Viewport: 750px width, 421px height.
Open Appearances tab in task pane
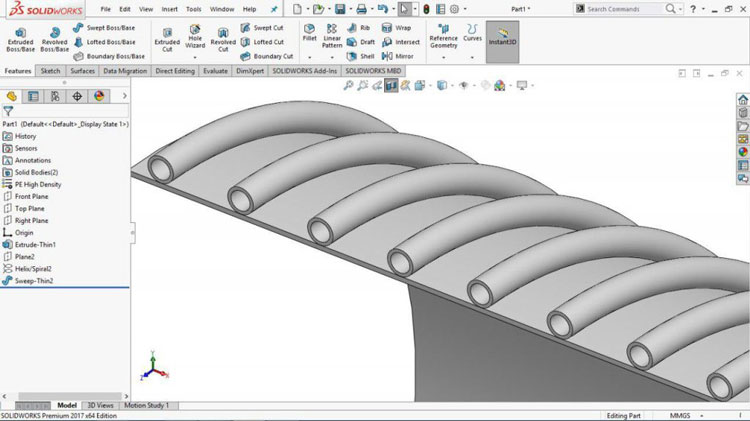tap(743, 151)
